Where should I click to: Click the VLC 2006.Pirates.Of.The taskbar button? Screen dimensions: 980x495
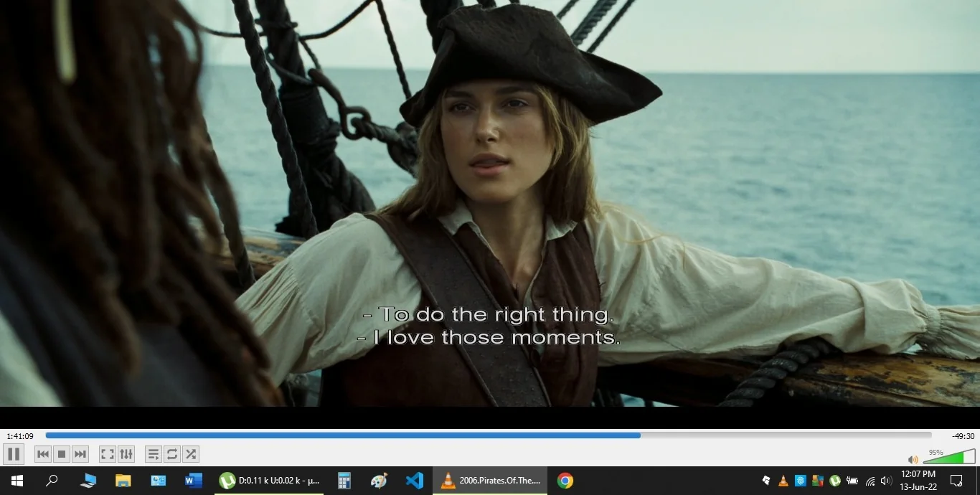[490, 481]
